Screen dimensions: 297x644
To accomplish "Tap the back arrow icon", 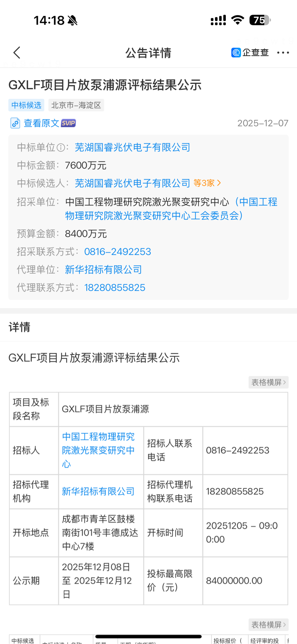I will [17, 53].
